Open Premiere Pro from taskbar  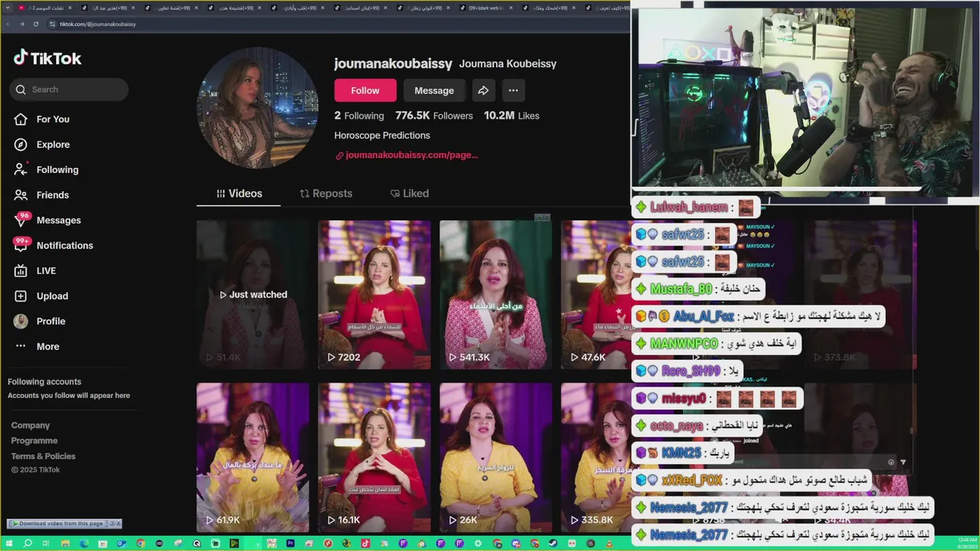pos(290,543)
